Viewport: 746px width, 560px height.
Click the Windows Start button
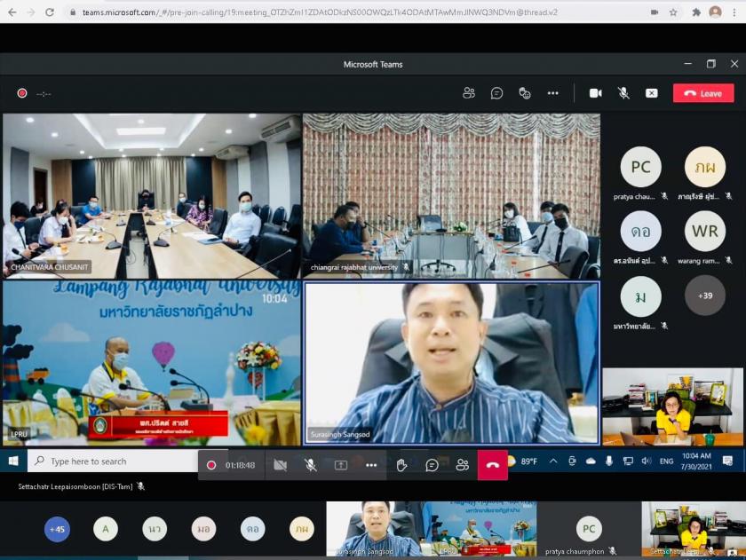click(x=13, y=461)
